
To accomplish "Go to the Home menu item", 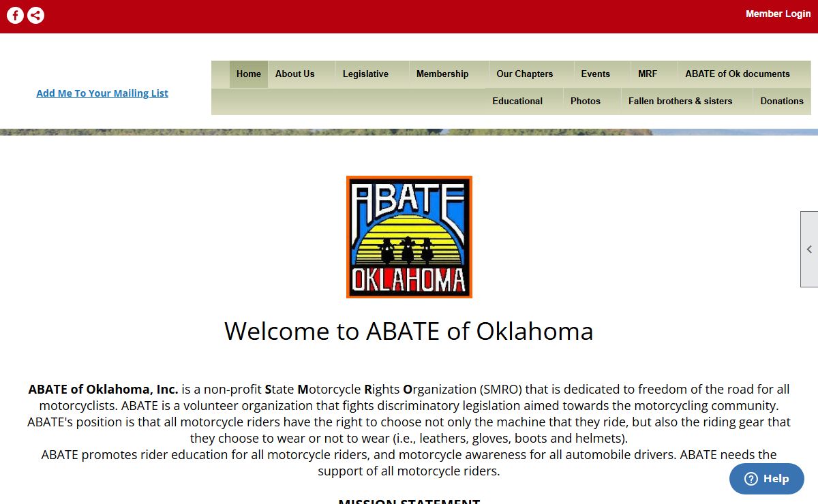I will click(x=249, y=74).
